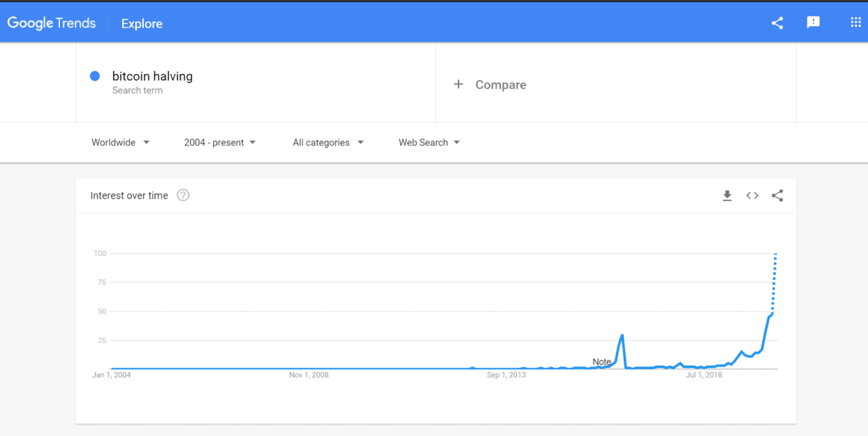Click the Note marker on the chart
Viewport: 868px width, 436px height.
pos(601,362)
